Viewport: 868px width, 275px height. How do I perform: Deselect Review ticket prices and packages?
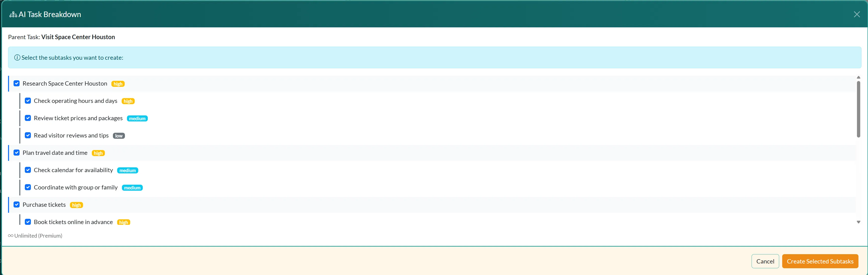[x=28, y=118]
